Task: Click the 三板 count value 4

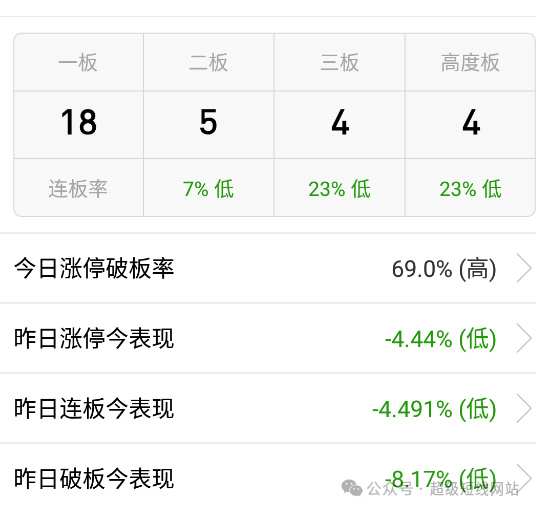Action: click(x=340, y=122)
